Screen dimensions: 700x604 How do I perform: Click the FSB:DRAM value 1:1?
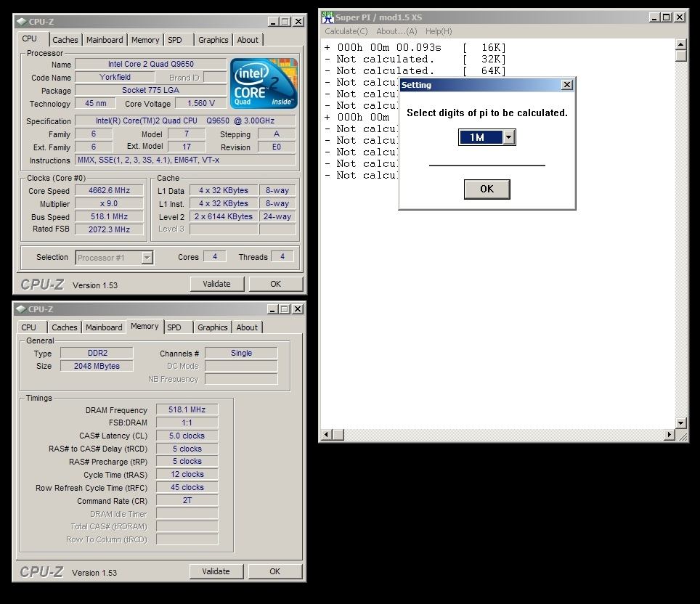(187, 423)
